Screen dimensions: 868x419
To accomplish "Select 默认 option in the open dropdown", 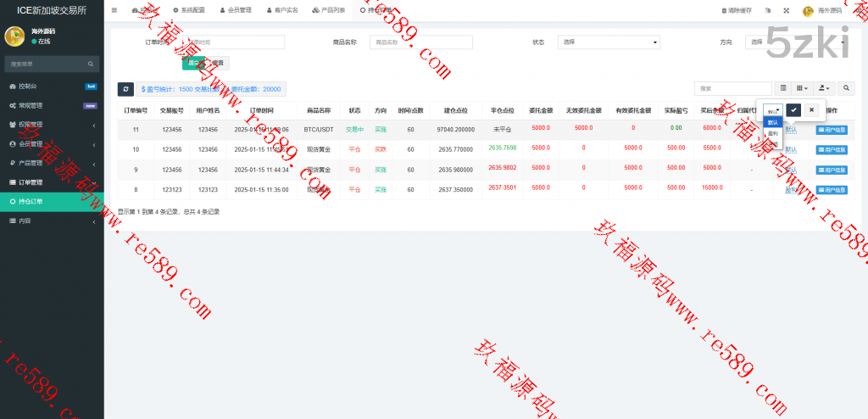I will point(772,122).
